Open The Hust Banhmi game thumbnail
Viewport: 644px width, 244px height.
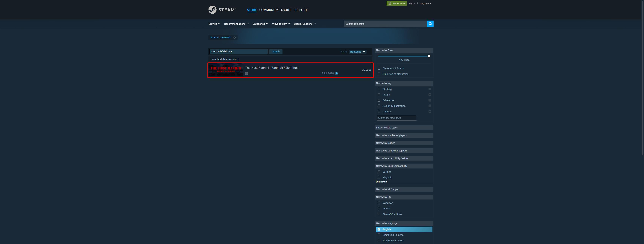pos(226,70)
